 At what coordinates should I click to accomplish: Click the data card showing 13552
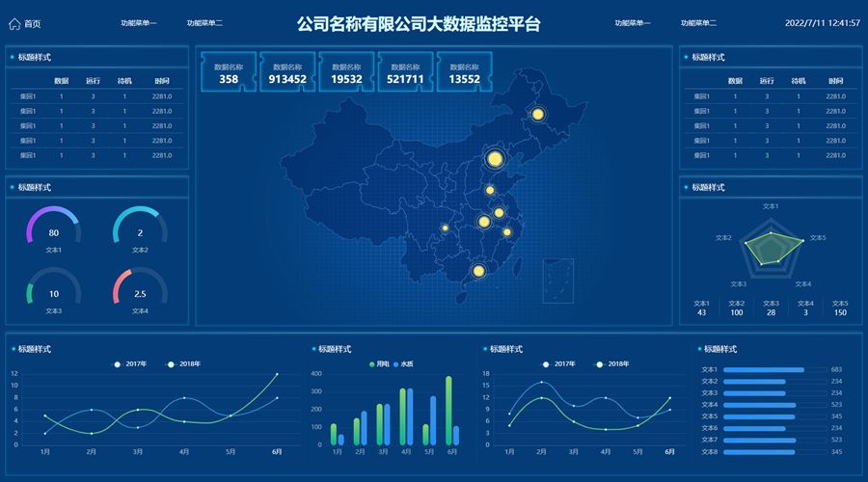click(464, 74)
